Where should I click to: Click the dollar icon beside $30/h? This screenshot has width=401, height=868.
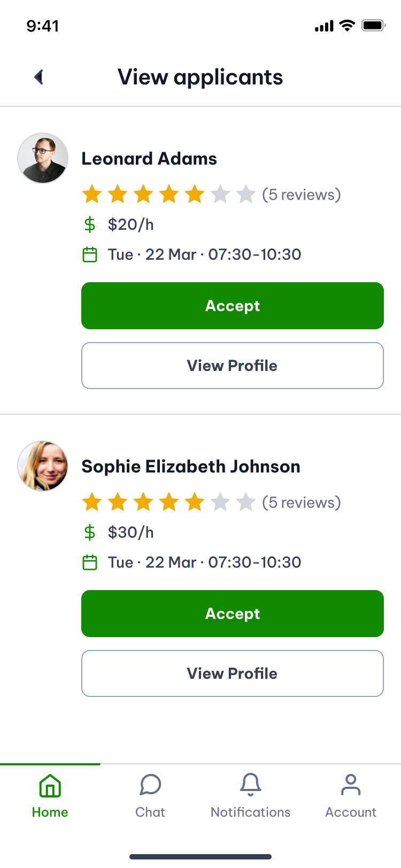(x=90, y=532)
